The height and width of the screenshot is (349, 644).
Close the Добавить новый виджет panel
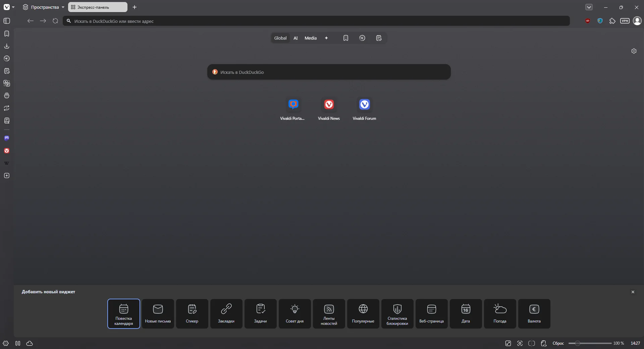coord(633,292)
